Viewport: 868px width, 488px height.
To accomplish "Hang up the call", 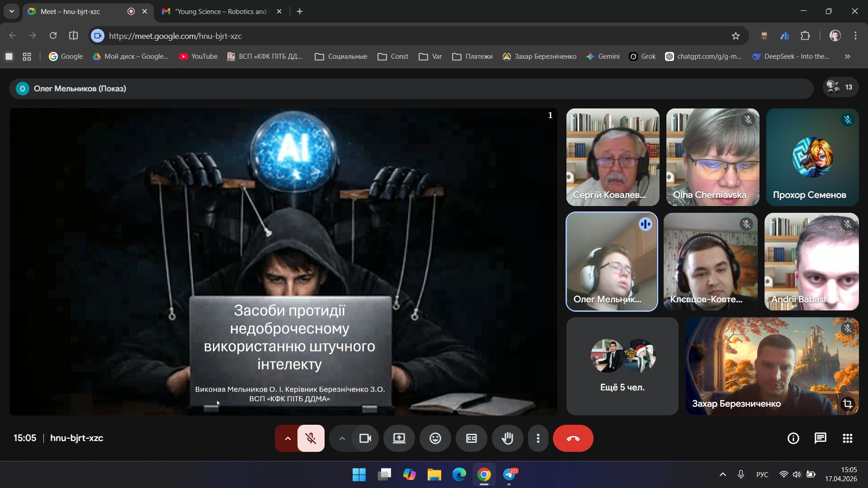I will point(573,438).
